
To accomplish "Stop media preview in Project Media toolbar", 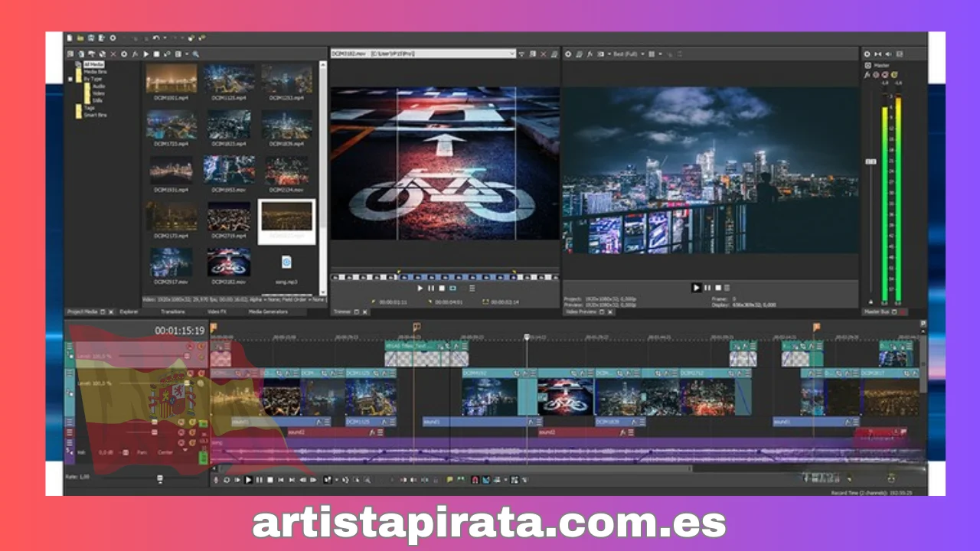I will [x=156, y=54].
